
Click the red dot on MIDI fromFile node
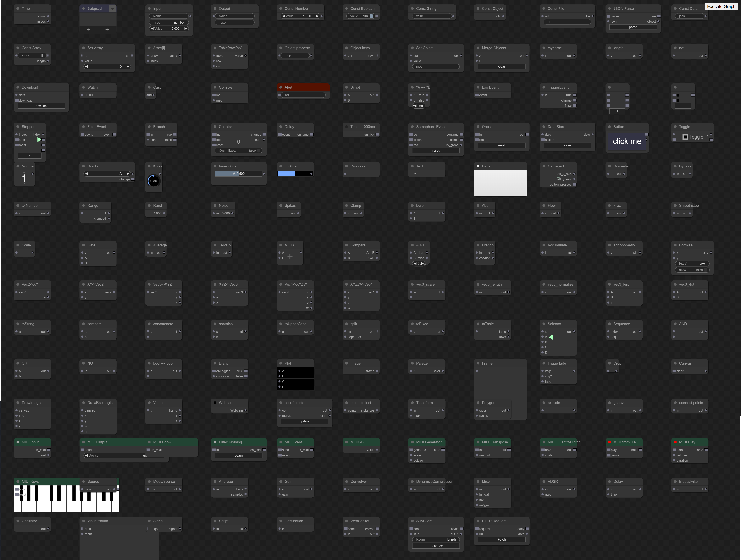[x=609, y=442]
